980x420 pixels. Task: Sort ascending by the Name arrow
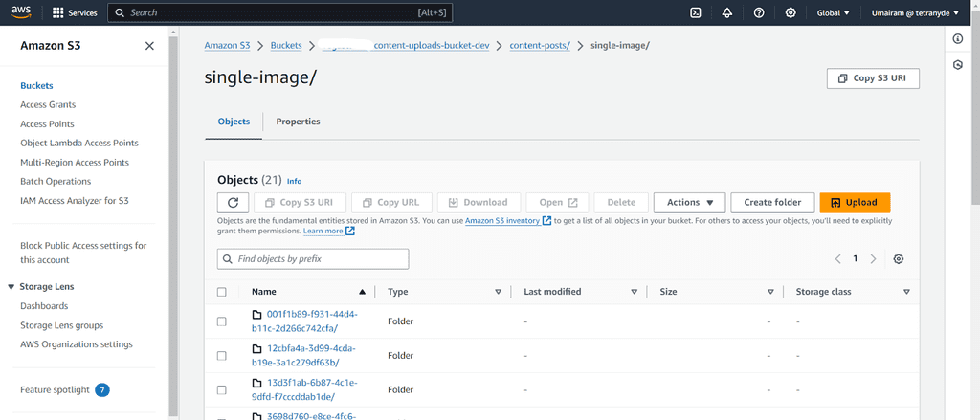(362, 292)
